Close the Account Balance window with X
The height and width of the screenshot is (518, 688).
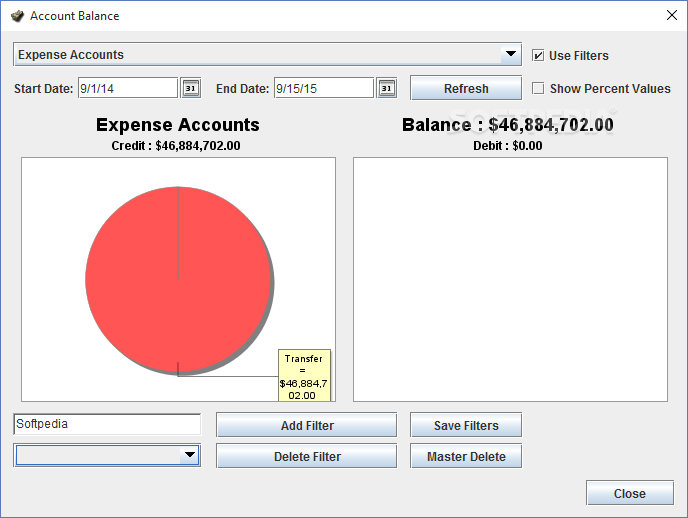click(x=671, y=15)
